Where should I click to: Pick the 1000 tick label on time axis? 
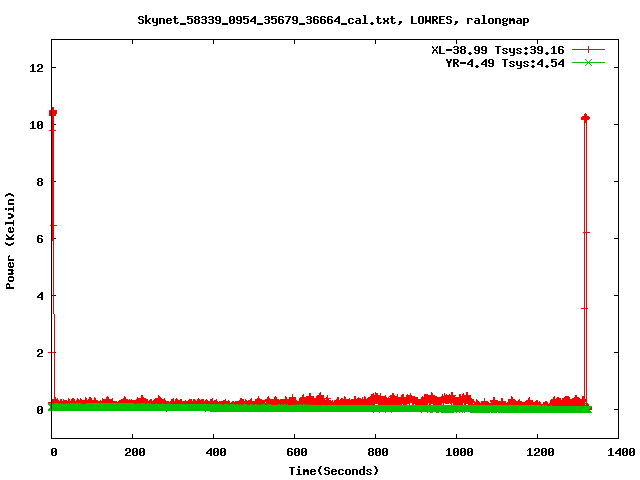(x=457, y=452)
